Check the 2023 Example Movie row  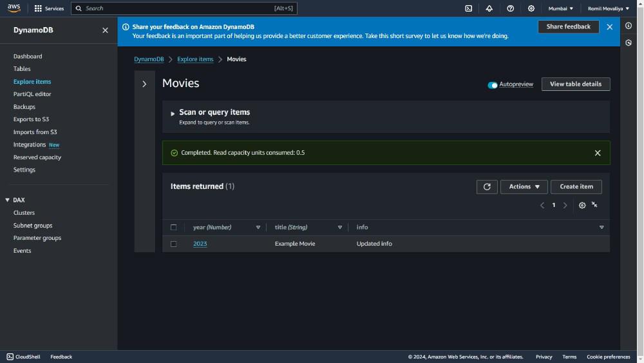coord(174,244)
